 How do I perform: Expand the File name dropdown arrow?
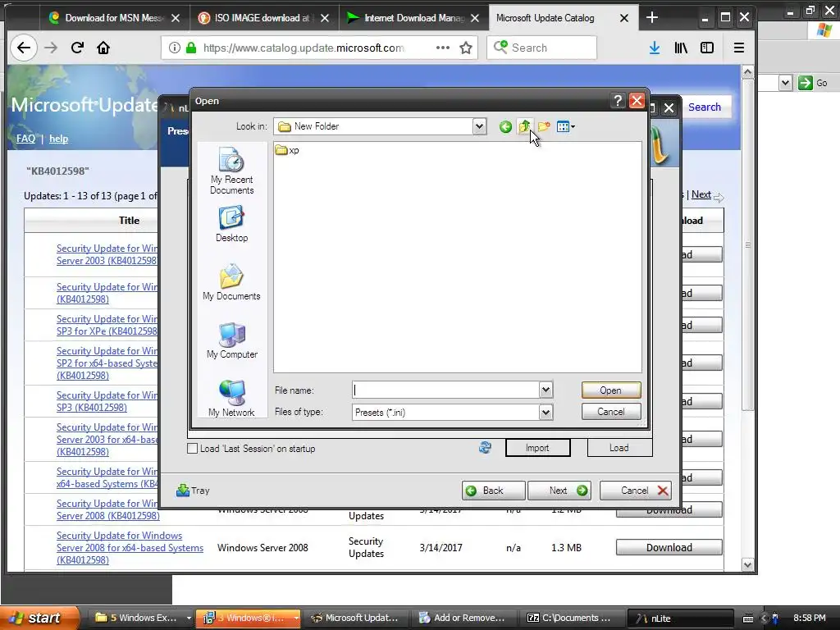546,390
